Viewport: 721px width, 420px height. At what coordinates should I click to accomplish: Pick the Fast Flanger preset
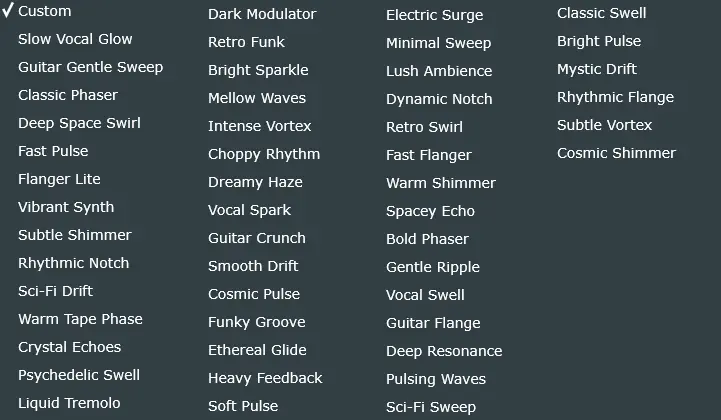coord(429,155)
